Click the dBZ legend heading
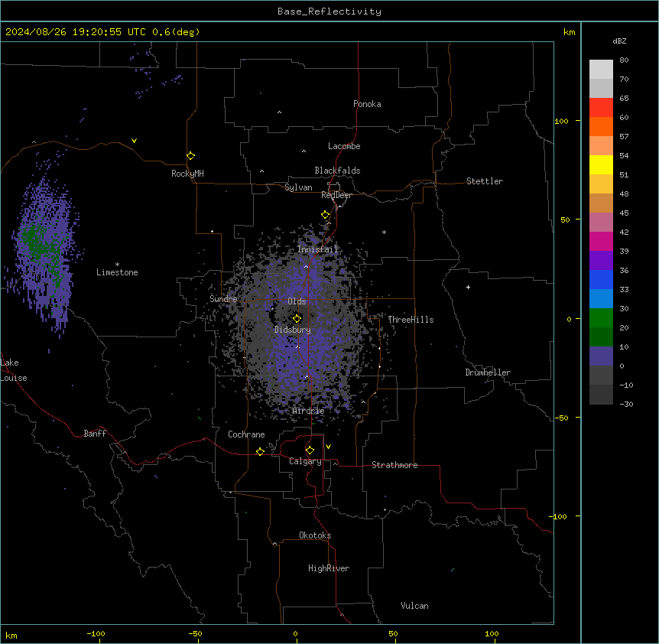 (619, 41)
